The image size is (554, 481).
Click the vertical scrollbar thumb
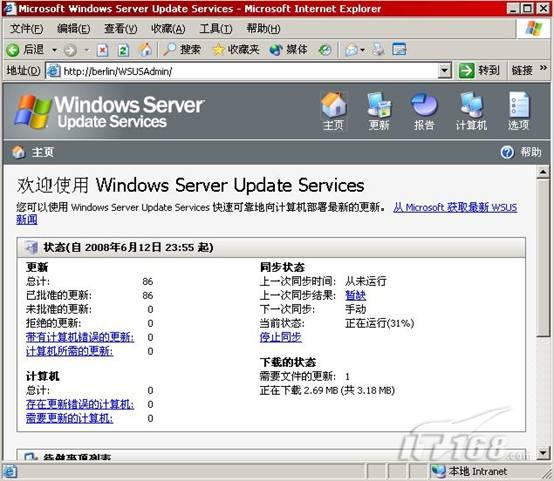point(543,258)
